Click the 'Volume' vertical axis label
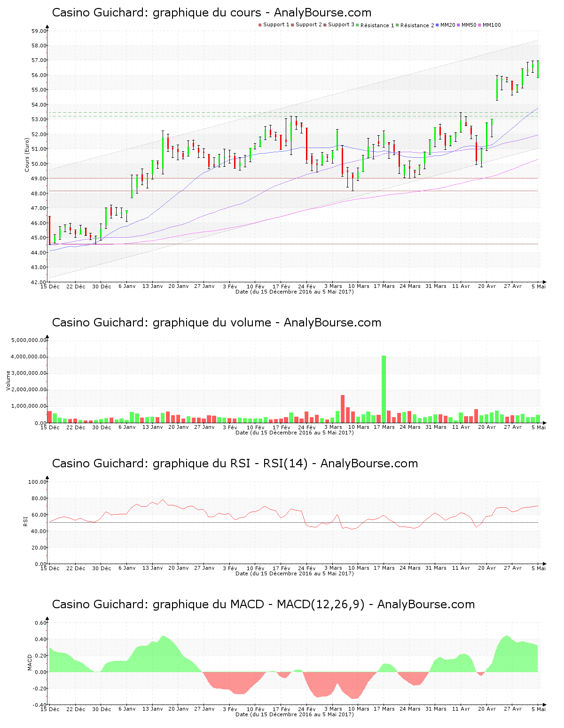This screenshot has width=564, height=728. point(8,380)
